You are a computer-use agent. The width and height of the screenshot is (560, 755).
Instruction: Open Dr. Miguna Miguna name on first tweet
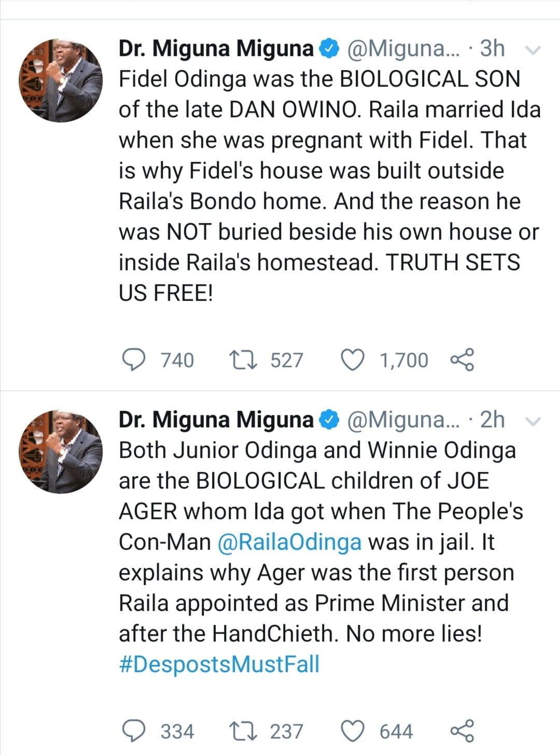[216, 49]
